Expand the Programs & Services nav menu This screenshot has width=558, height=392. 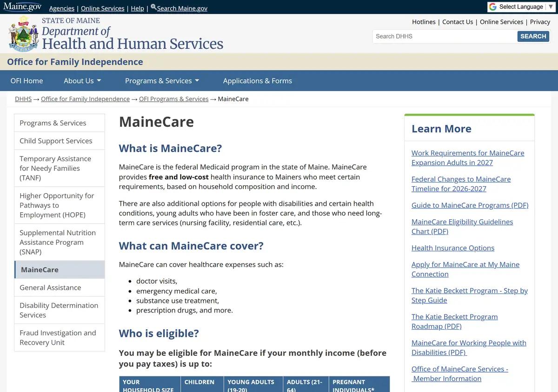click(162, 81)
